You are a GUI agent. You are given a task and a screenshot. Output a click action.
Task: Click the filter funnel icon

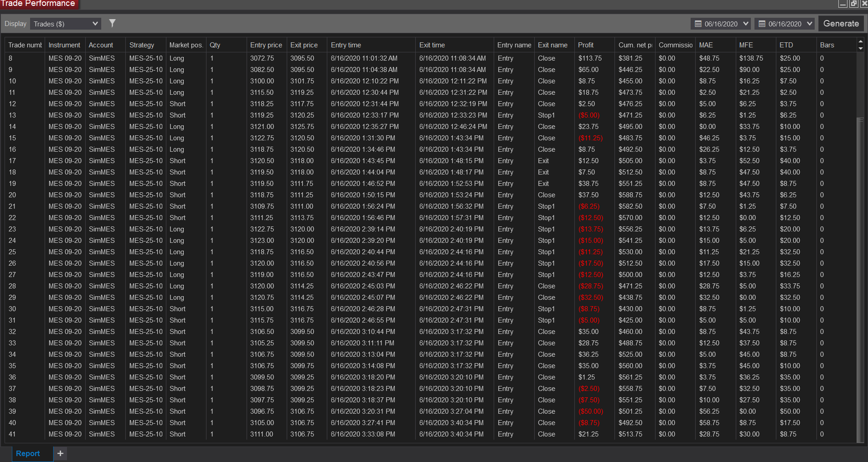coord(112,23)
